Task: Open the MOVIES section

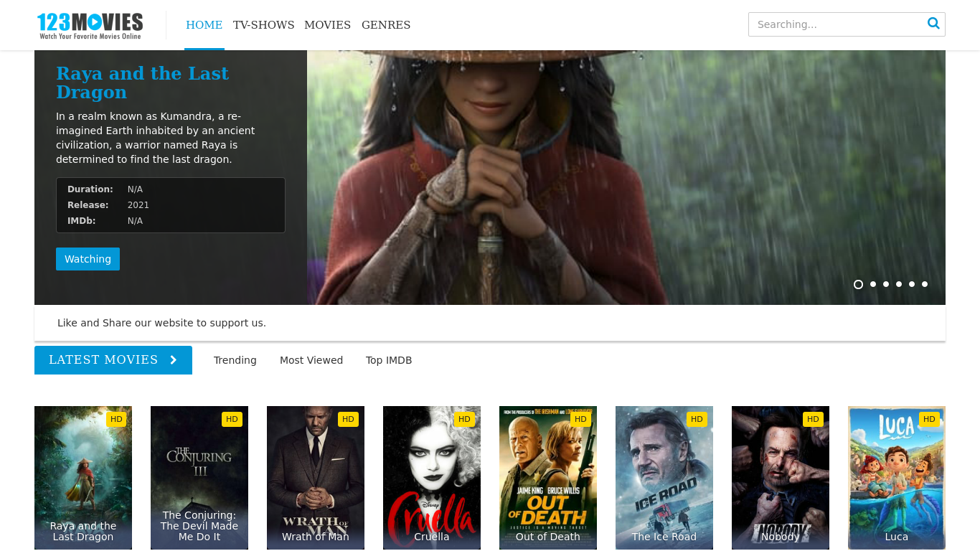Action: click(327, 24)
